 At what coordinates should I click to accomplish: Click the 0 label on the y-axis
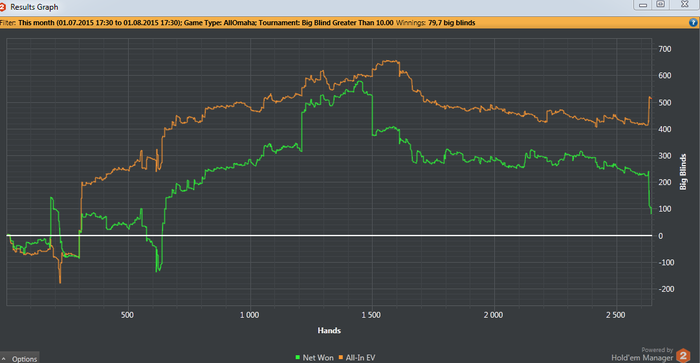click(661, 236)
